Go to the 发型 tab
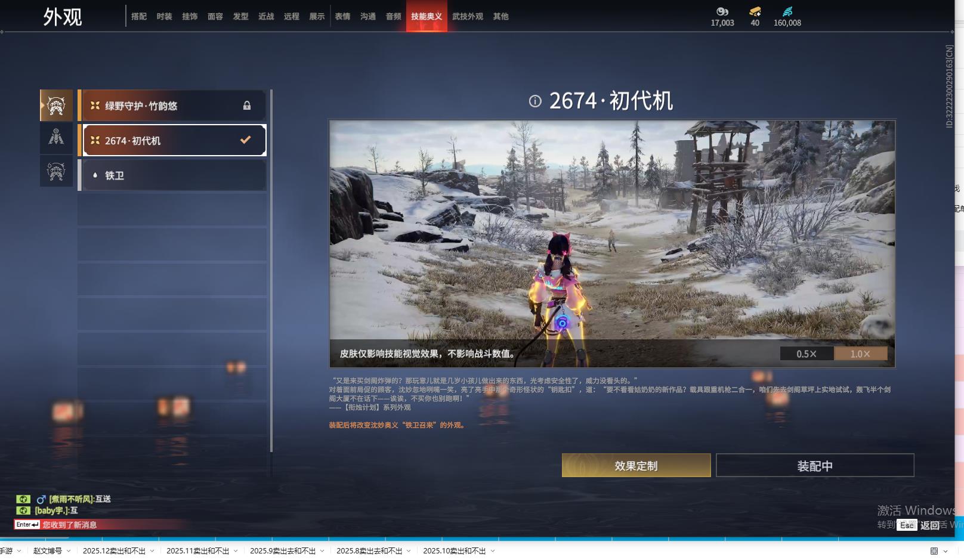The image size is (964, 560). (241, 17)
